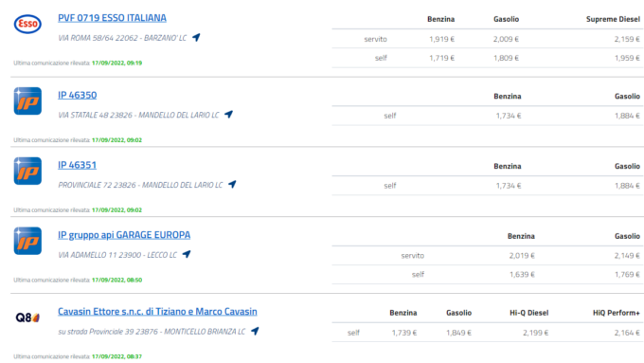Screen dimensions: 644x363
Task: Open IP gruppo api GARAGE EUROPA link
Action: [x=124, y=235]
